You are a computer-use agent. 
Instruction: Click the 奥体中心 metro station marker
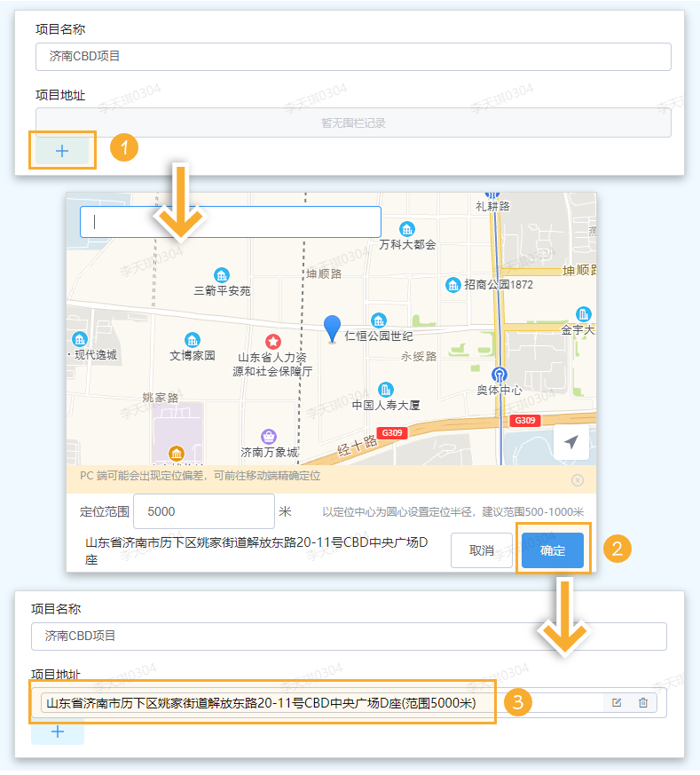coord(499,375)
